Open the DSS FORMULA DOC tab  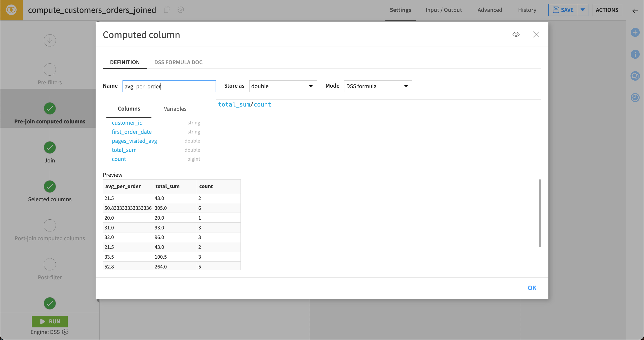178,62
